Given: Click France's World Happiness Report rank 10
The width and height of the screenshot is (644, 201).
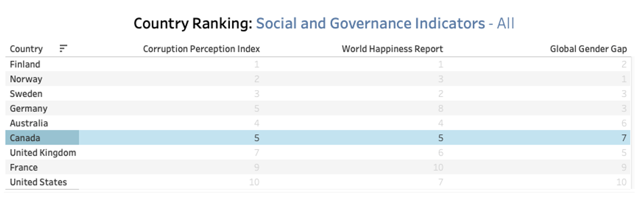Looking at the screenshot, I should pos(438,167).
